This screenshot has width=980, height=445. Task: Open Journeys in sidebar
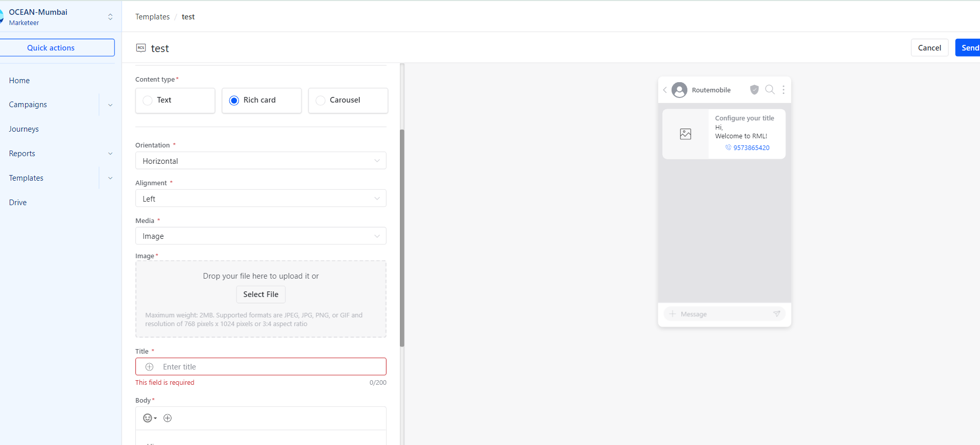coord(24,129)
